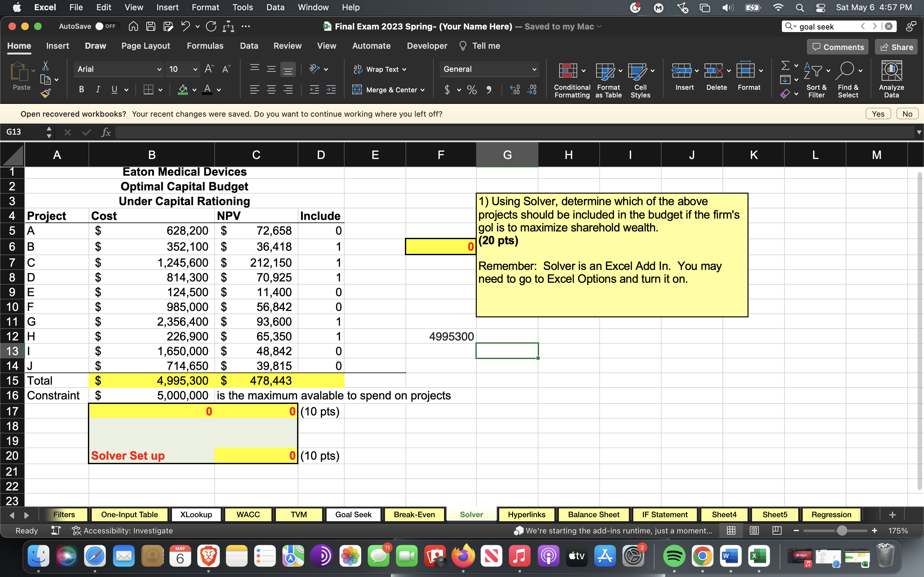This screenshot has width=924, height=577.
Task: Click the No button for recovery prompt
Action: (x=906, y=114)
